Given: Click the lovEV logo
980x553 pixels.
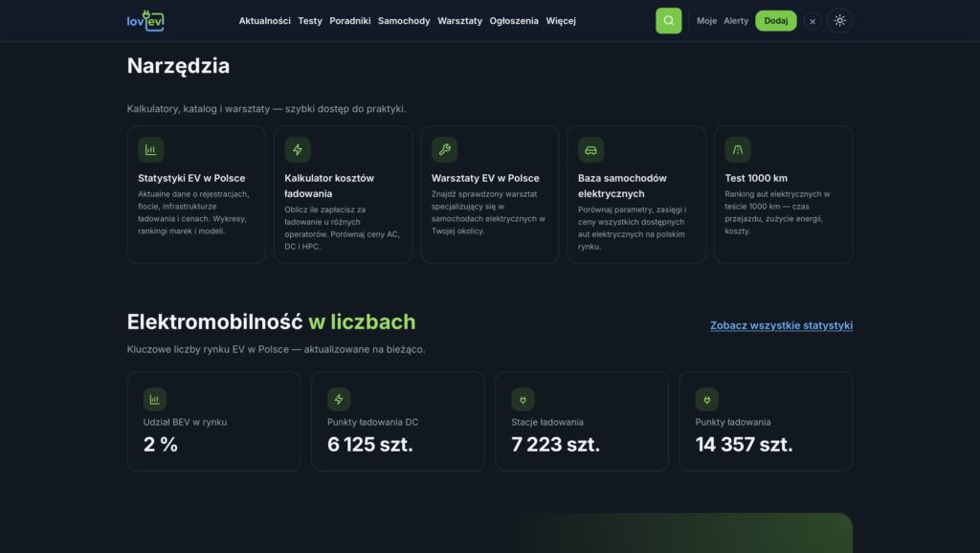Looking at the screenshot, I should pyautogui.click(x=145, y=21).
